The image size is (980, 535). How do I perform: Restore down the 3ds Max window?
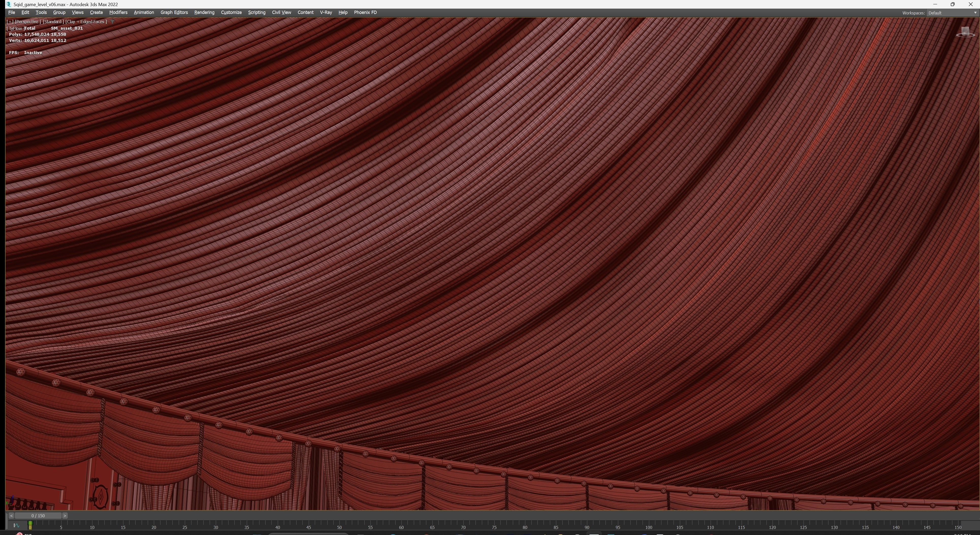(x=953, y=4)
